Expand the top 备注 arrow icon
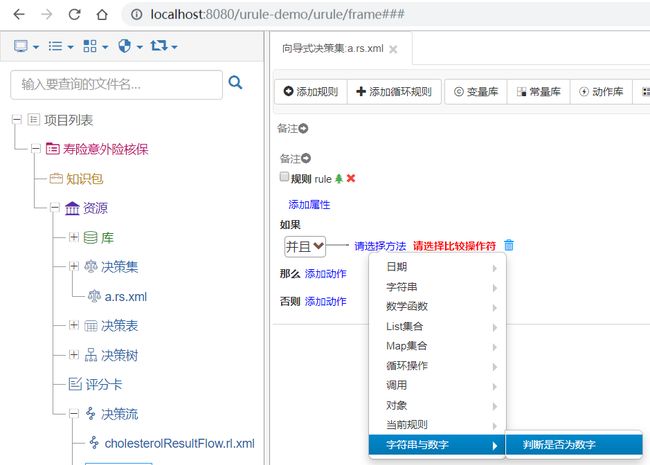Screen dimensions: 650x465 click(x=303, y=128)
